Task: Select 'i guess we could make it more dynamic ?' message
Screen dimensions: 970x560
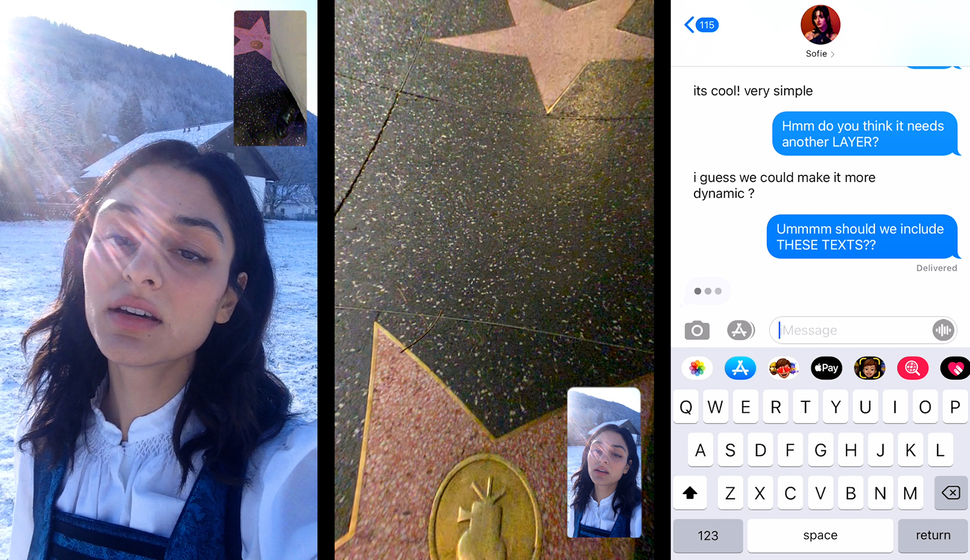Action: (x=784, y=185)
